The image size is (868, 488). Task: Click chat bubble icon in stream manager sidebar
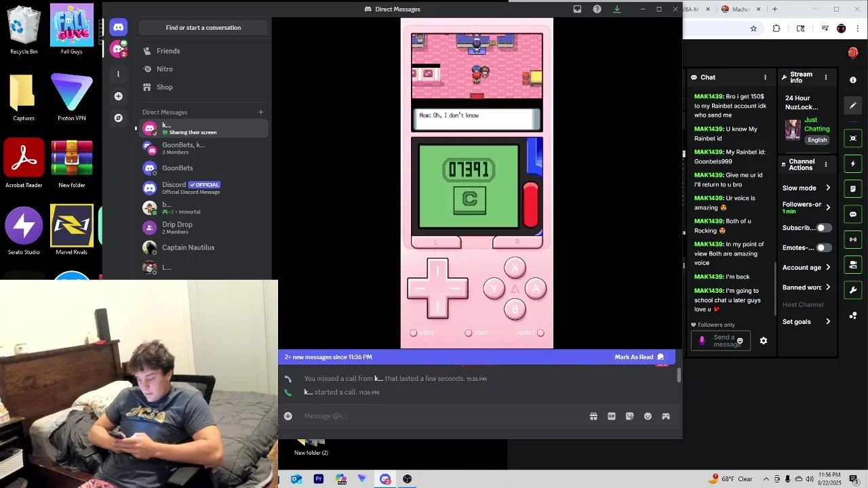[853, 214]
